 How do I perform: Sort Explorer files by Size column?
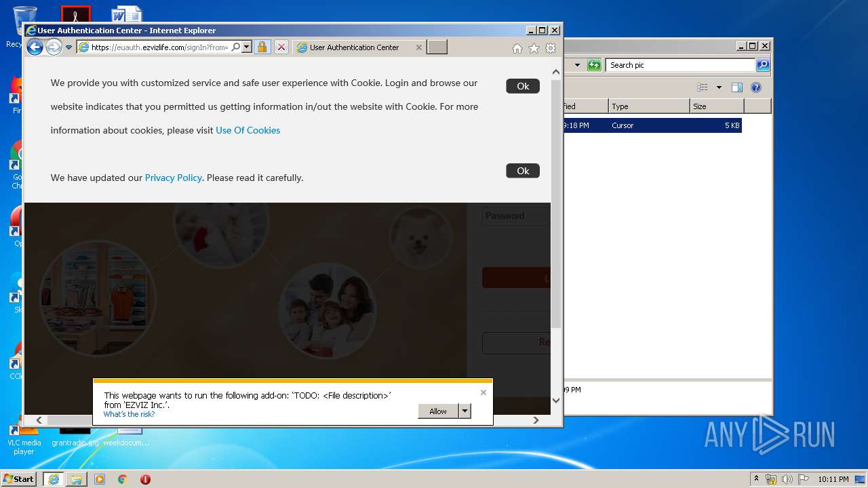717,106
